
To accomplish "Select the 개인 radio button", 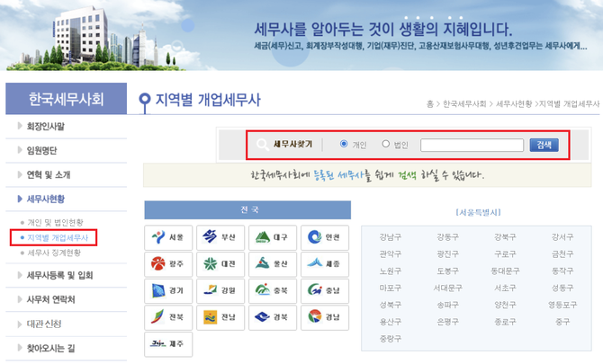I will (x=344, y=144).
